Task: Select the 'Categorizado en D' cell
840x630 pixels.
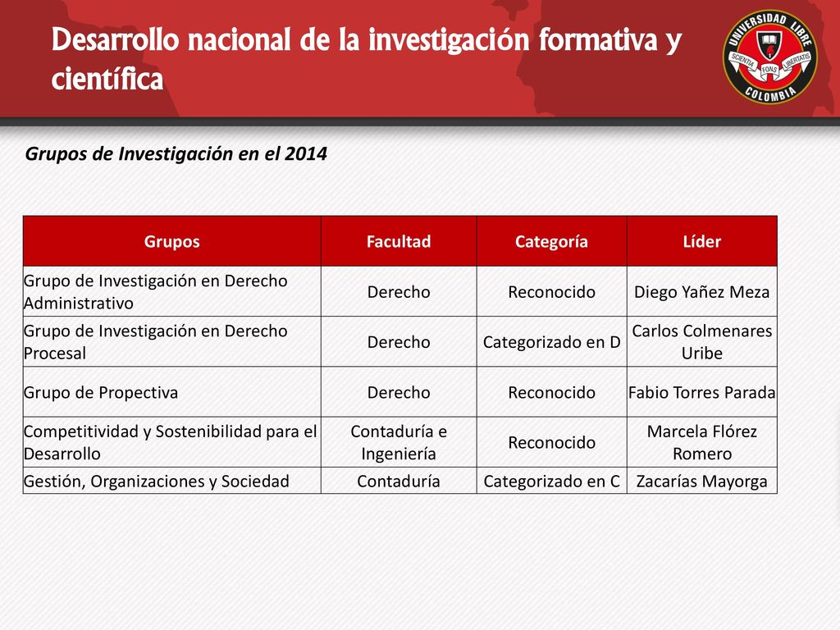Action: [x=552, y=342]
